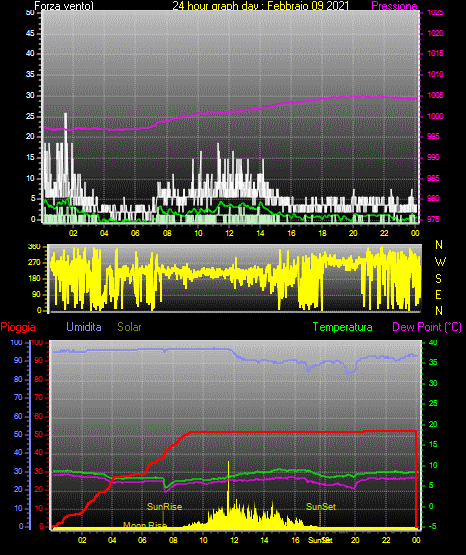Click the Forza vento axis title
466x555 pixels.
[64, 6]
